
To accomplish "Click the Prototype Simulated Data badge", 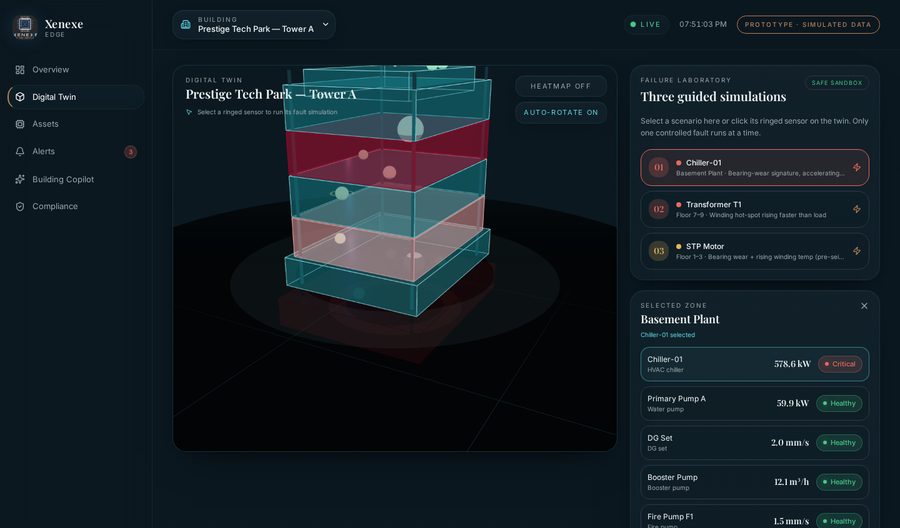I will pyautogui.click(x=808, y=25).
